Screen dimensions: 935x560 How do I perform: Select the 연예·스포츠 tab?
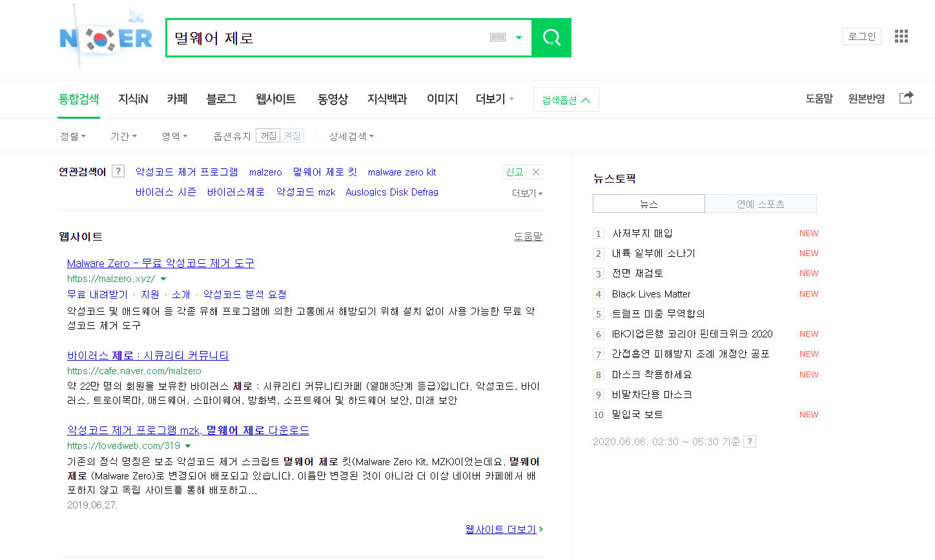click(761, 204)
